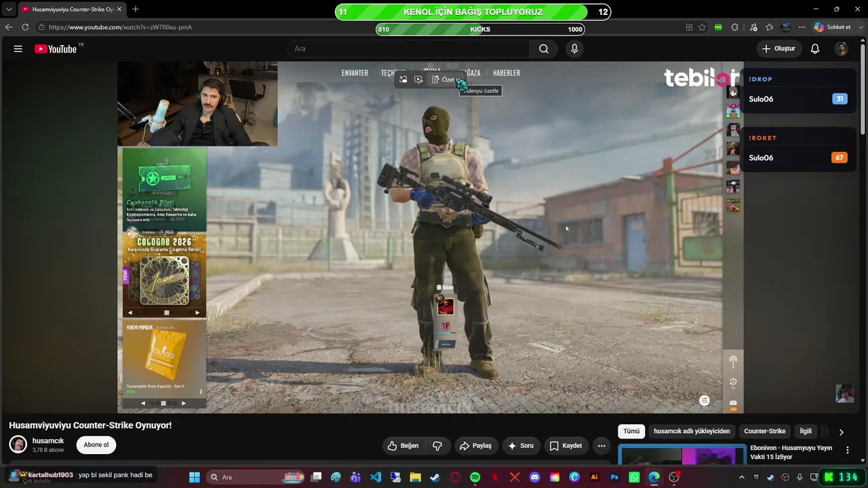868x488 pixels.
Task: Click the Özetle summarize video button
Action: (445, 80)
